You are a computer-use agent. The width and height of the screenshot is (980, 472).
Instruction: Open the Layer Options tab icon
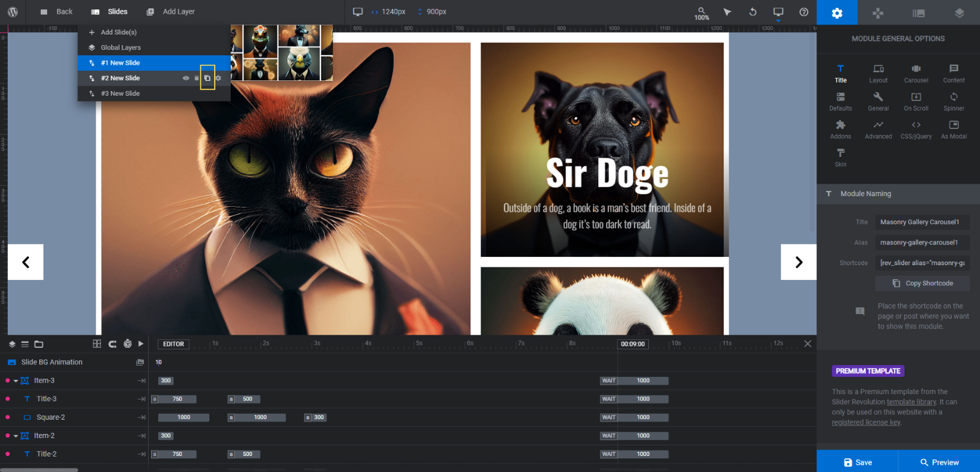pos(959,12)
